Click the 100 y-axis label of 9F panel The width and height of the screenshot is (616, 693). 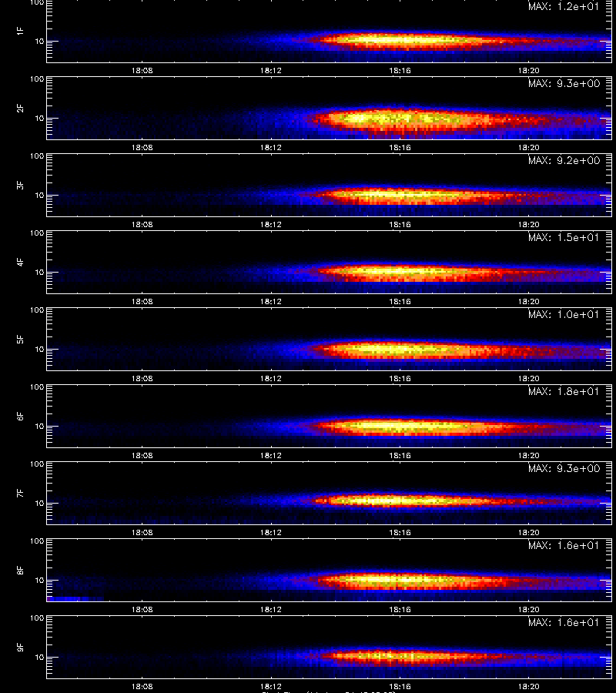tap(37, 618)
